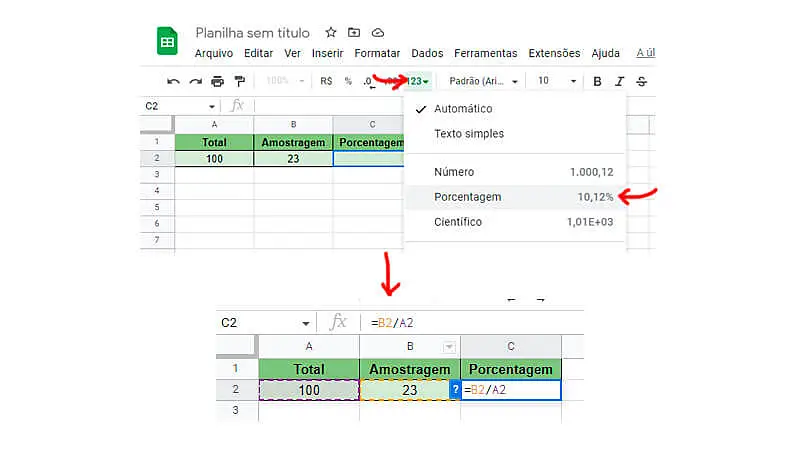Open the Inserir menu
Viewport: 800px width, 450px height.
(328, 53)
